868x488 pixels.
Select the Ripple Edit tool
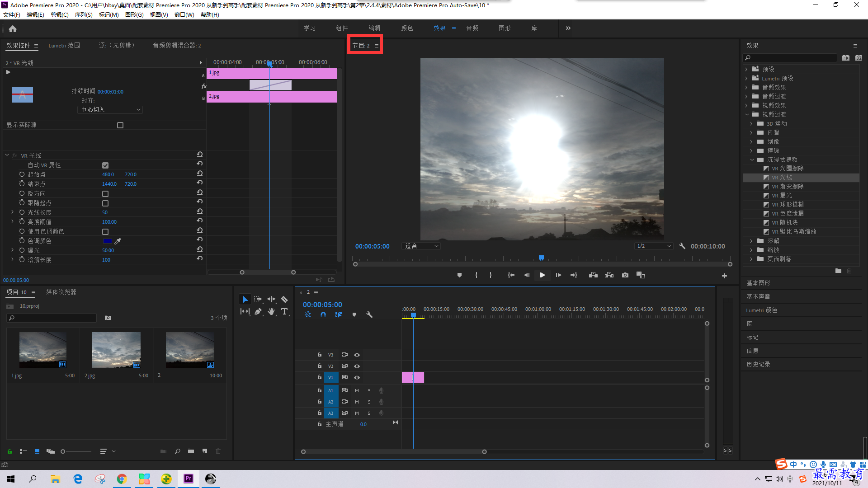coord(271,299)
